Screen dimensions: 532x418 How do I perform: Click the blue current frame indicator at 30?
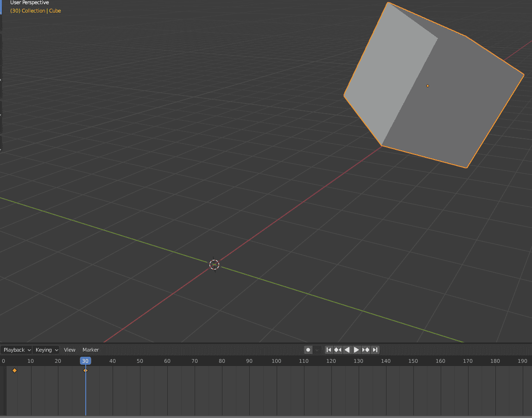pyautogui.click(x=85, y=360)
